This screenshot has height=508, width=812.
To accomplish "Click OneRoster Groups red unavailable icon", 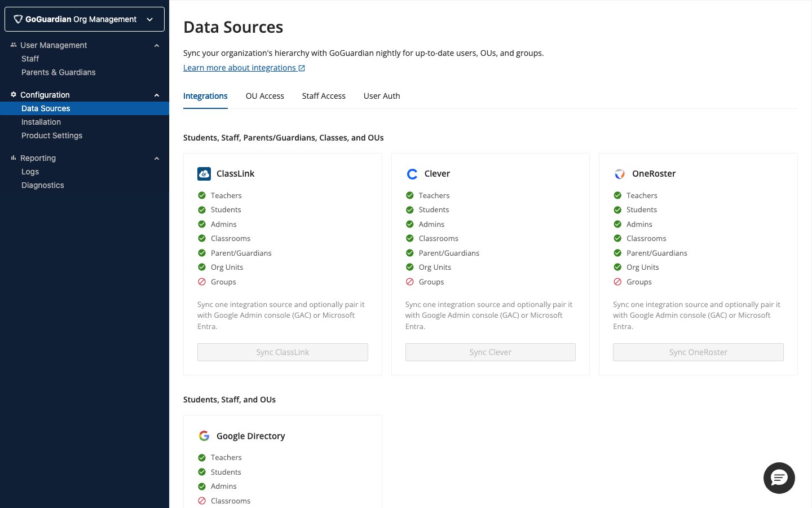I will (x=617, y=282).
